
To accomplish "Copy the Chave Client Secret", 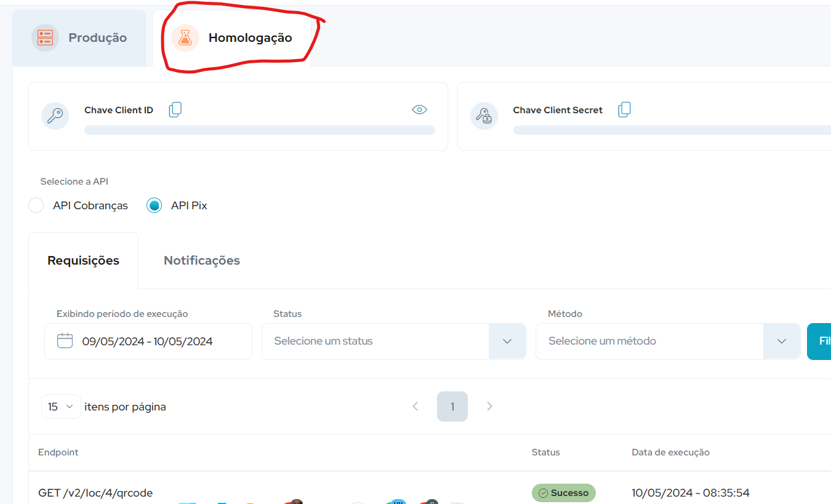I will [x=624, y=110].
